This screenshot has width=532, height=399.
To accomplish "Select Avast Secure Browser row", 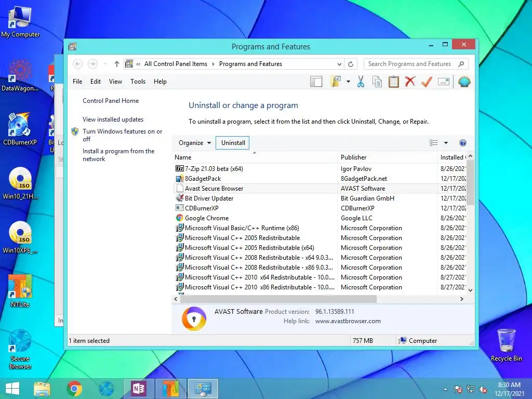I will point(320,188).
